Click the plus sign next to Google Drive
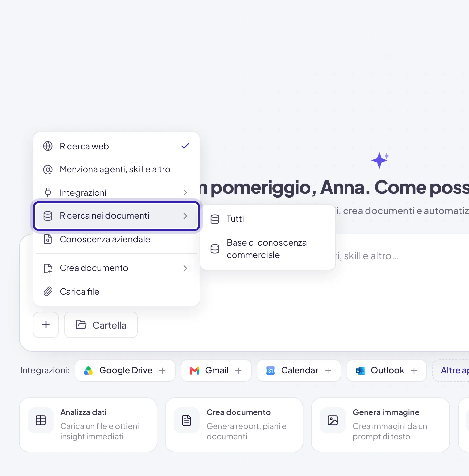The height and width of the screenshot is (476, 469). pyautogui.click(x=162, y=370)
